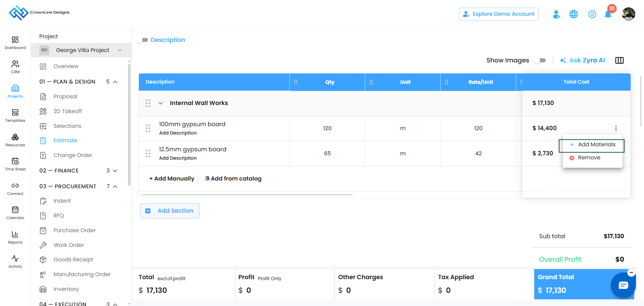644x306 pixels.
Task: Enable the Show Images toggle
Action: 540,60
